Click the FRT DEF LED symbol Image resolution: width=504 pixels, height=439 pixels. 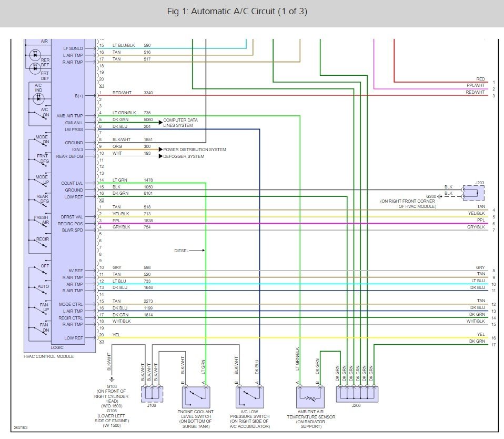[x=35, y=68]
